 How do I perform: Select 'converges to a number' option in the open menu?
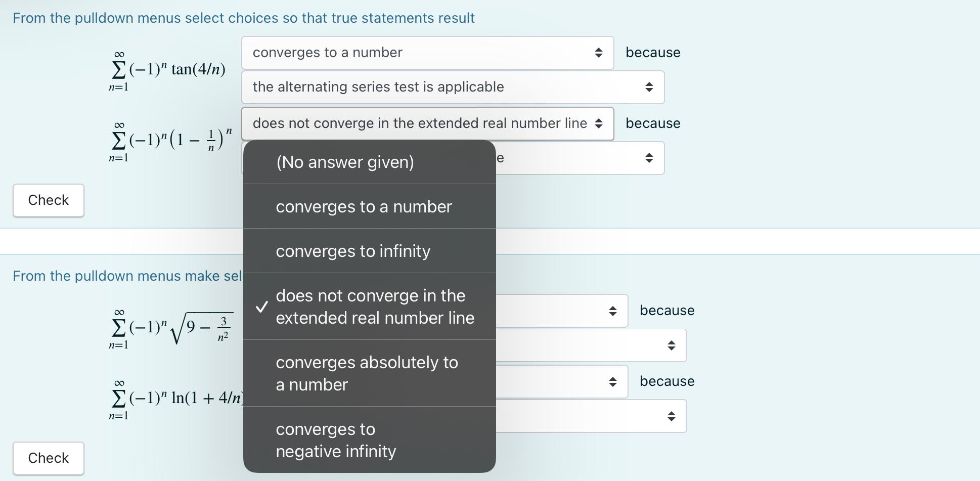364,206
